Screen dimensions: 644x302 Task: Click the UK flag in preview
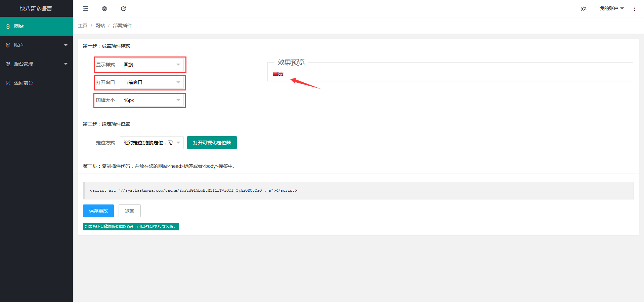click(x=281, y=74)
